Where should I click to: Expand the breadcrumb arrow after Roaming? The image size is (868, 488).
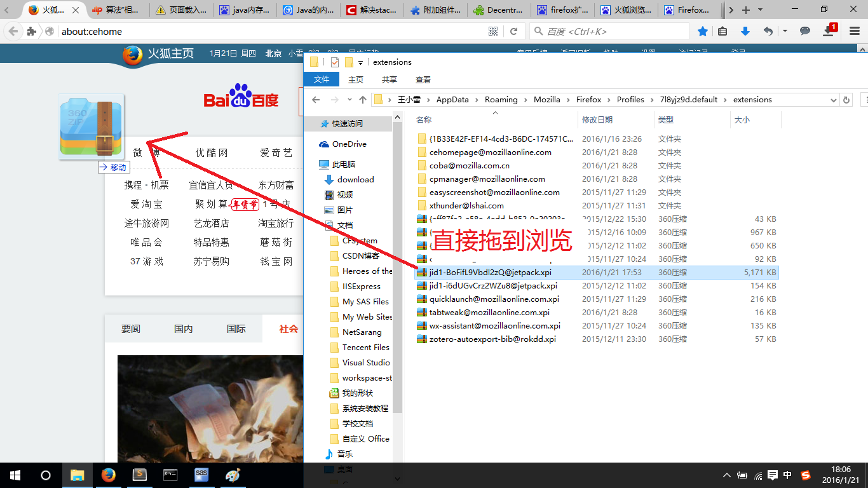coord(526,100)
